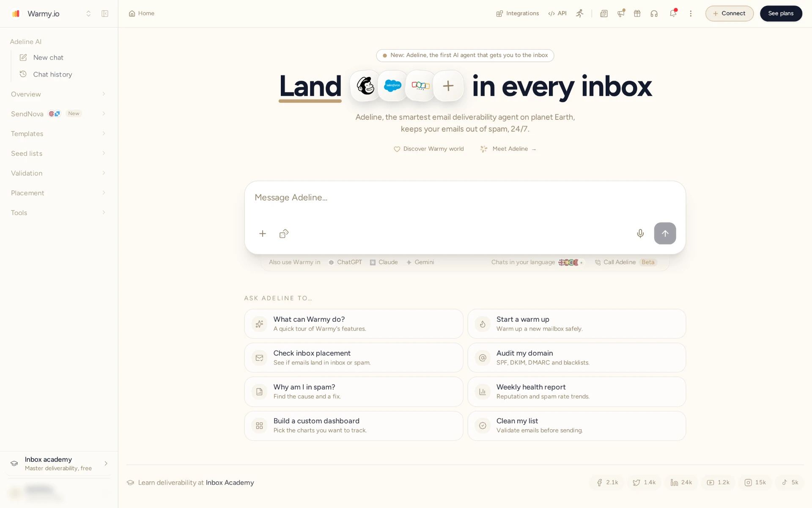The height and width of the screenshot is (508, 812).
Task: Select the Audit my domain suggestion
Action: [x=576, y=358]
